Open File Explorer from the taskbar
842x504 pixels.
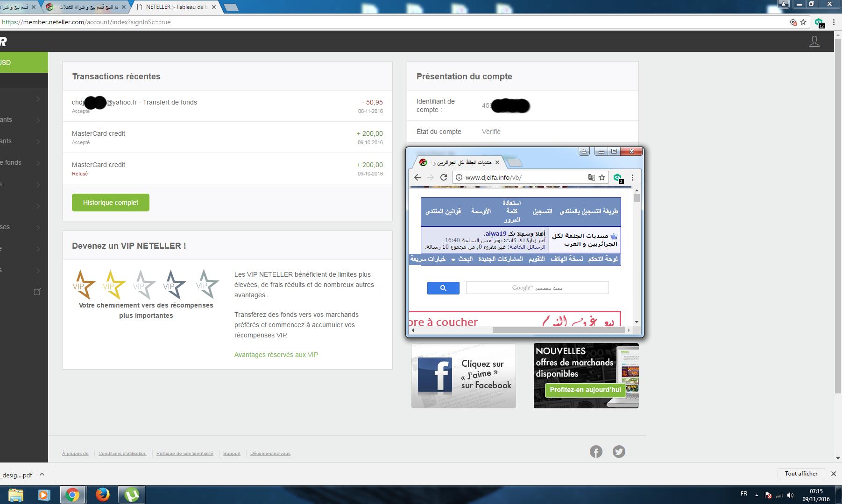[15, 495]
